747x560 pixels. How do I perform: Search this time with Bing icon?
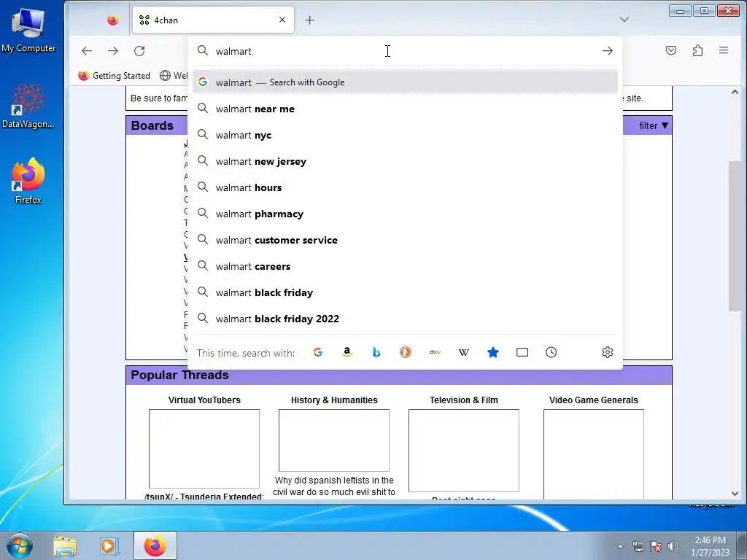pos(376,352)
